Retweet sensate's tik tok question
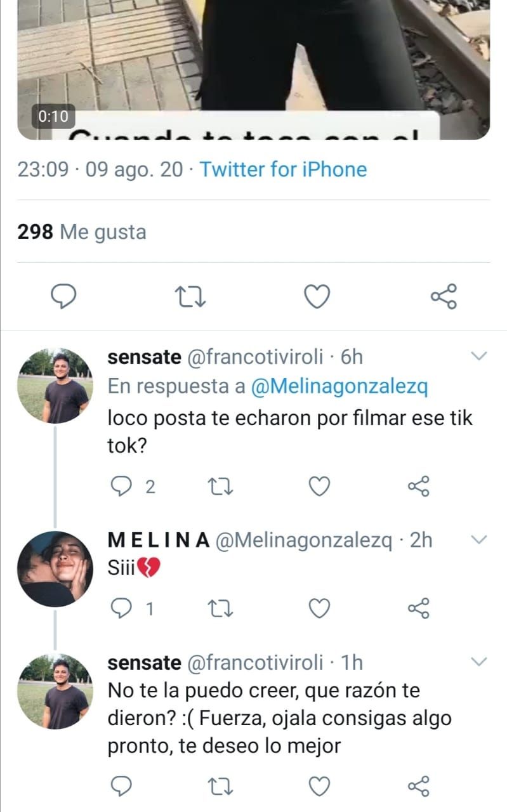 (x=220, y=487)
